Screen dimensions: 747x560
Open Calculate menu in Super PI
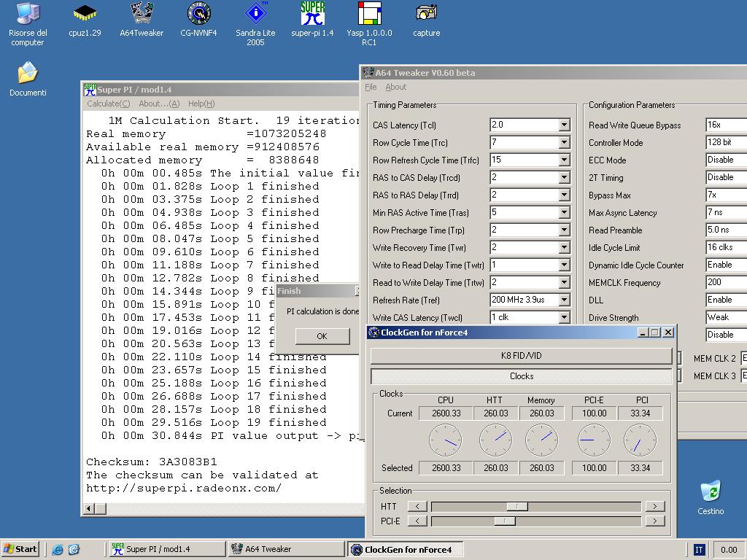108,104
